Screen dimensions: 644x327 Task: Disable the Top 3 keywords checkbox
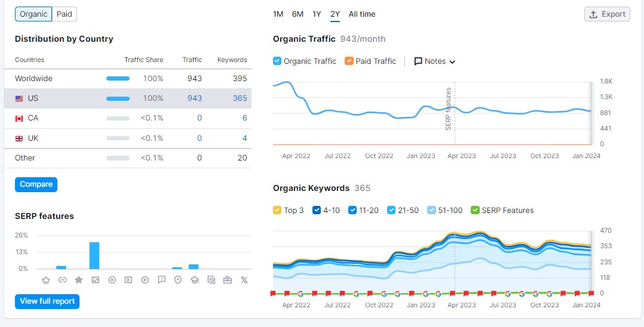pos(277,210)
